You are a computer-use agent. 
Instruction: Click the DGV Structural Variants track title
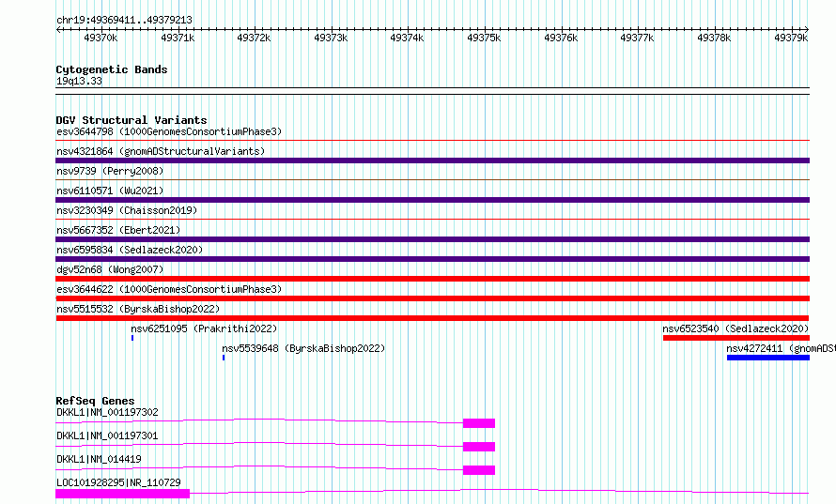[132, 120]
